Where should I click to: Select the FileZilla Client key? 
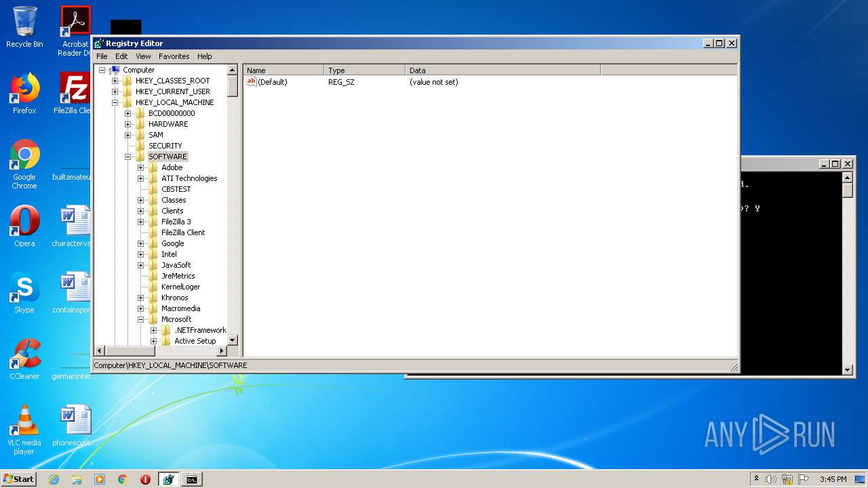[183, 232]
